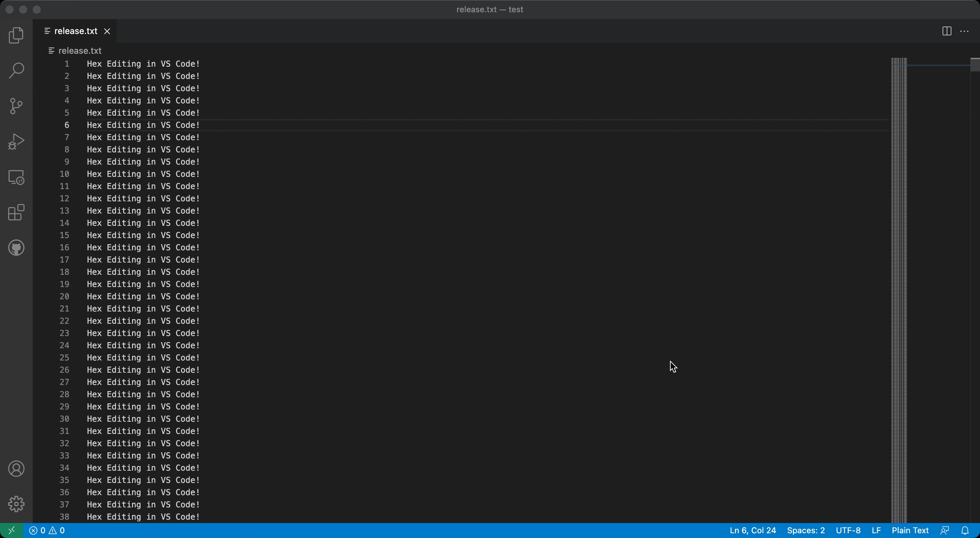Expand the breadcrumb release.txt path
Image resolution: width=980 pixels, height=538 pixels.
tap(80, 50)
